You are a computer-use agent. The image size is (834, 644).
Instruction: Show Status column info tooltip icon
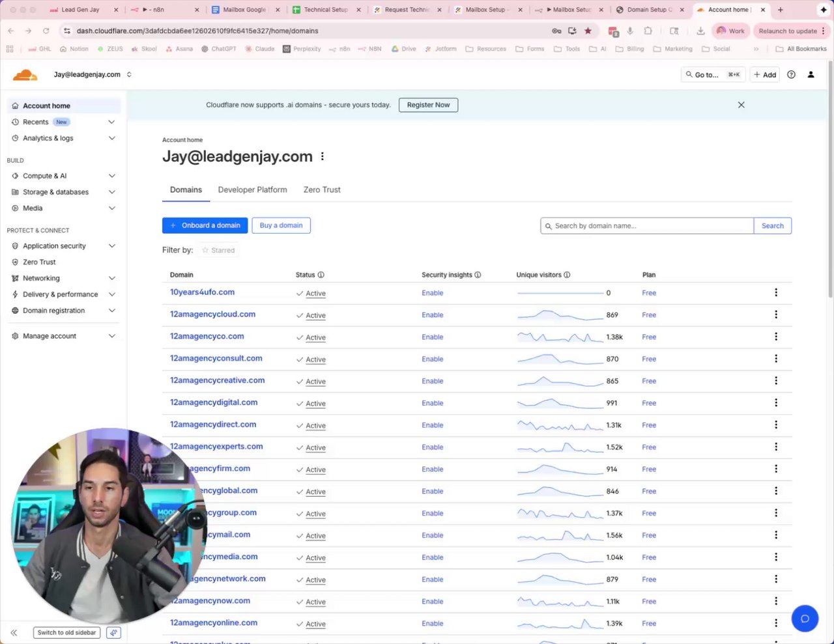pyautogui.click(x=321, y=275)
